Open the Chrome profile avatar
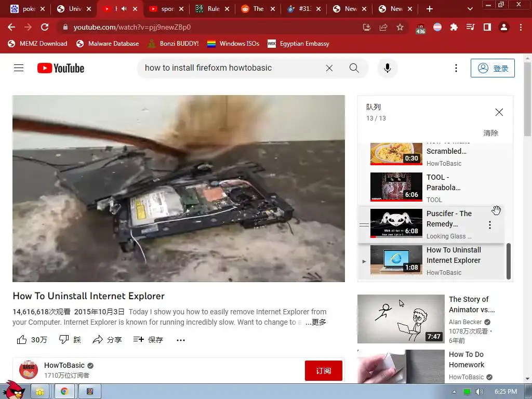Image resolution: width=532 pixels, height=399 pixels. (x=504, y=27)
